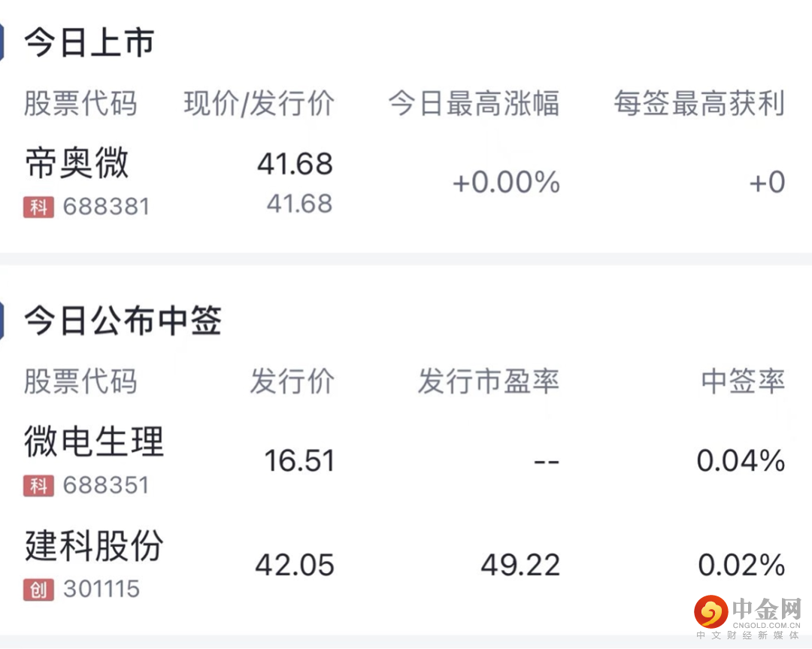
Task: Click the 现价/发行价 column header
Action: (x=259, y=104)
